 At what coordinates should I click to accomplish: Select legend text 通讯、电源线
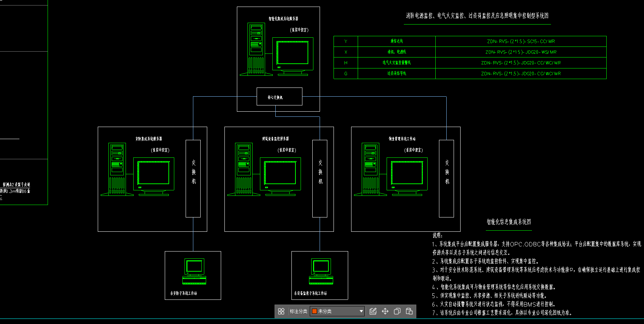click(397, 52)
